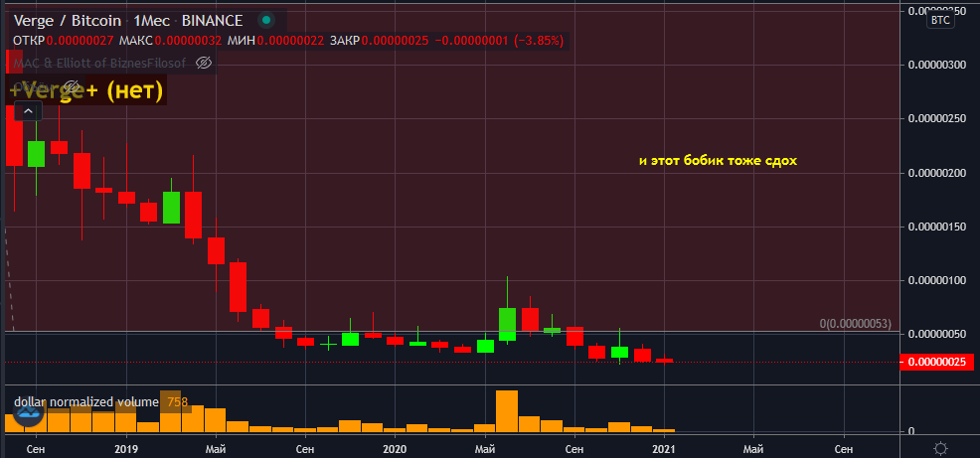Click the 1Мес interval label
Viewport: 980px width, 458px height.
click(x=152, y=21)
